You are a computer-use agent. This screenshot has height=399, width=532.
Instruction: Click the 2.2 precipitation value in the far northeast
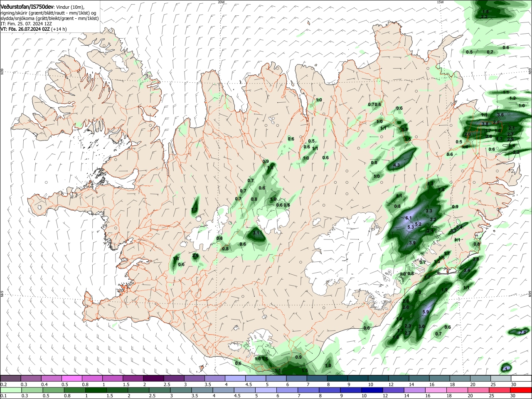pos(484,17)
